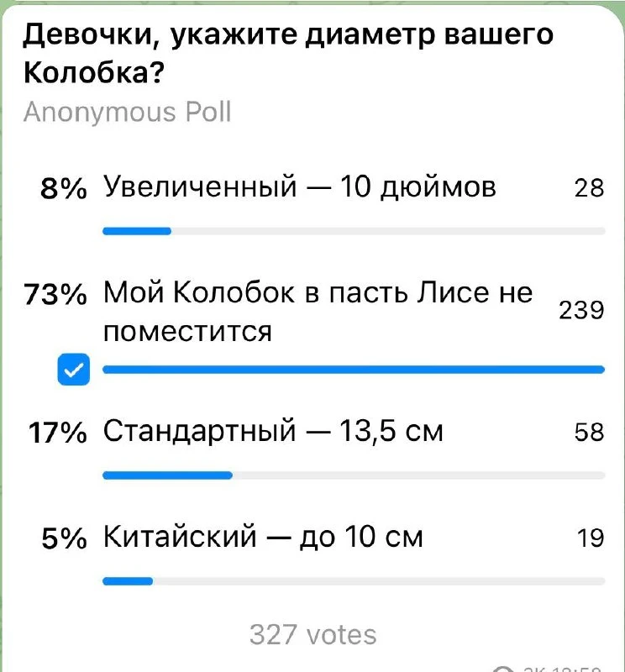This screenshot has height=672, width=625.
Task: Click the 8% result progress bar
Action: point(354,232)
